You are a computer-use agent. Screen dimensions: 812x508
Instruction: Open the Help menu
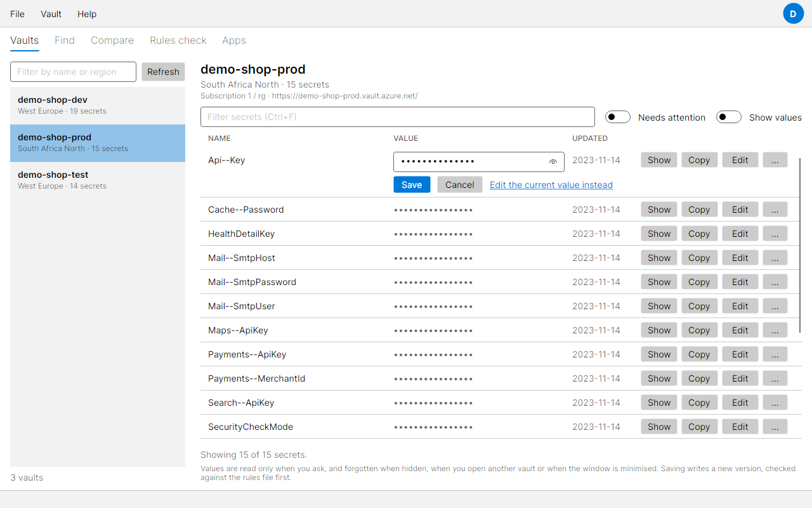(87, 14)
